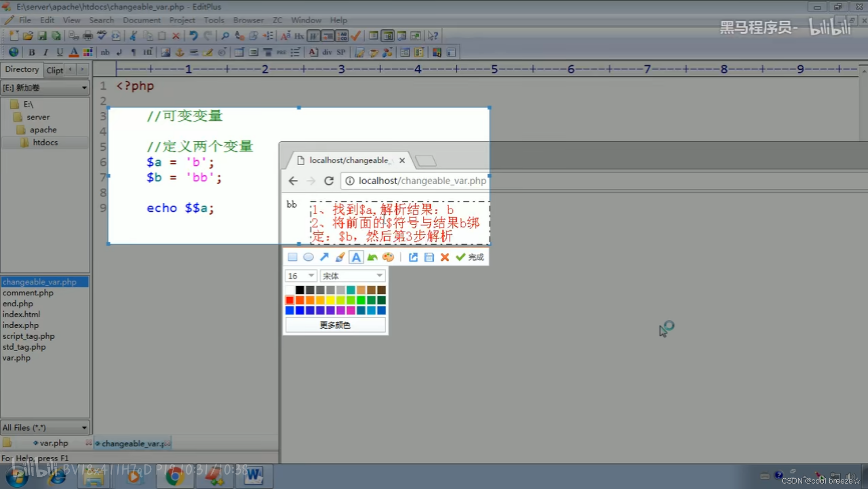Screen dimensions: 868x489
Task: Switch to the Cliptext tab
Action: pyautogui.click(x=55, y=70)
